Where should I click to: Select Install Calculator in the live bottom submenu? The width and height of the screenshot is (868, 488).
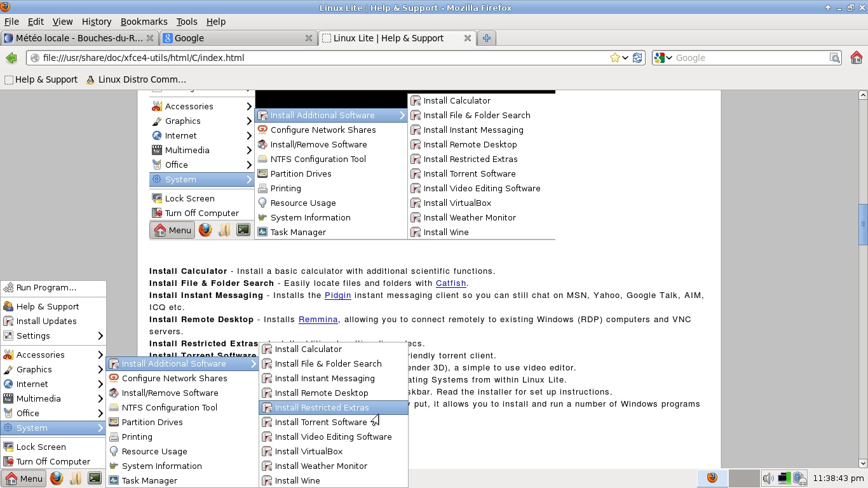334,349
